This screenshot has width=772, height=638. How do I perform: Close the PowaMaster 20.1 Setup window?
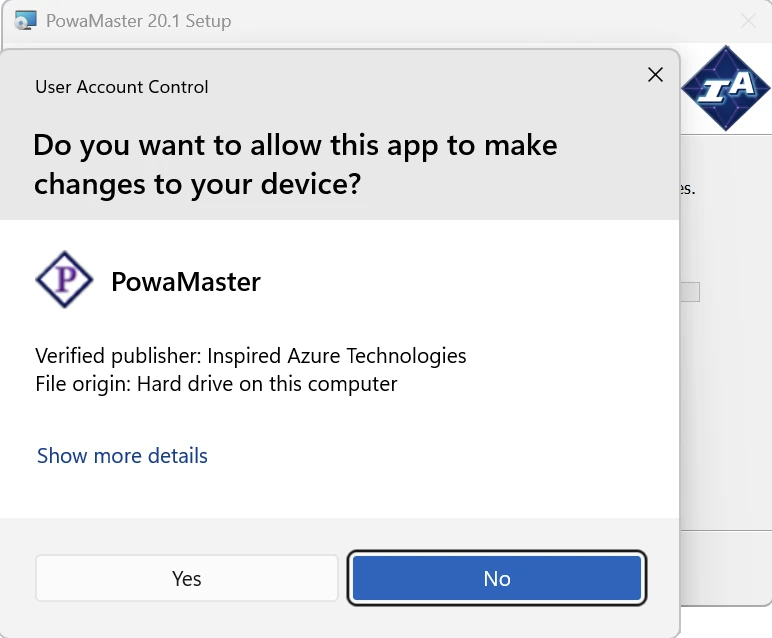point(748,21)
